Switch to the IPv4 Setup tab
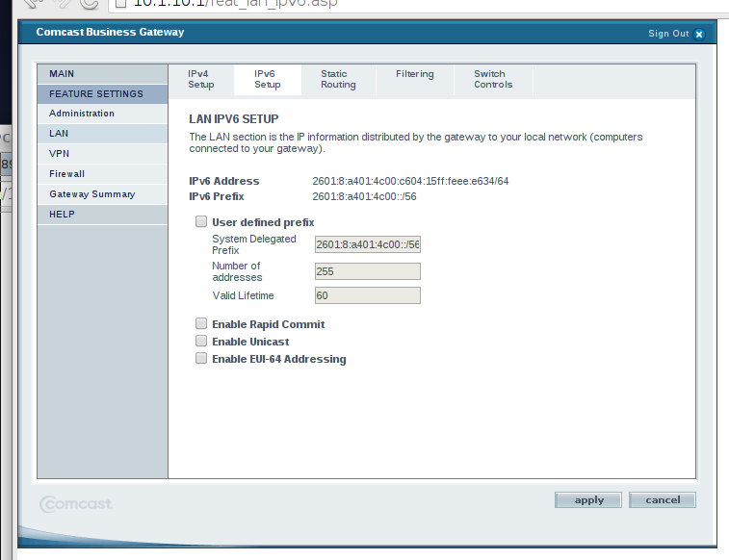 [x=201, y=80]
